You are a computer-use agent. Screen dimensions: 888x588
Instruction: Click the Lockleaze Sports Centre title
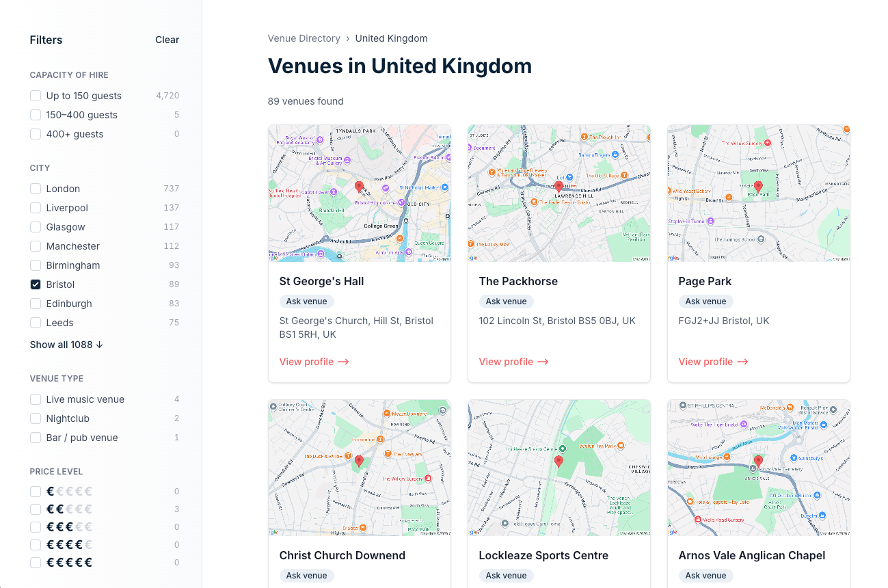pos(543,555)
